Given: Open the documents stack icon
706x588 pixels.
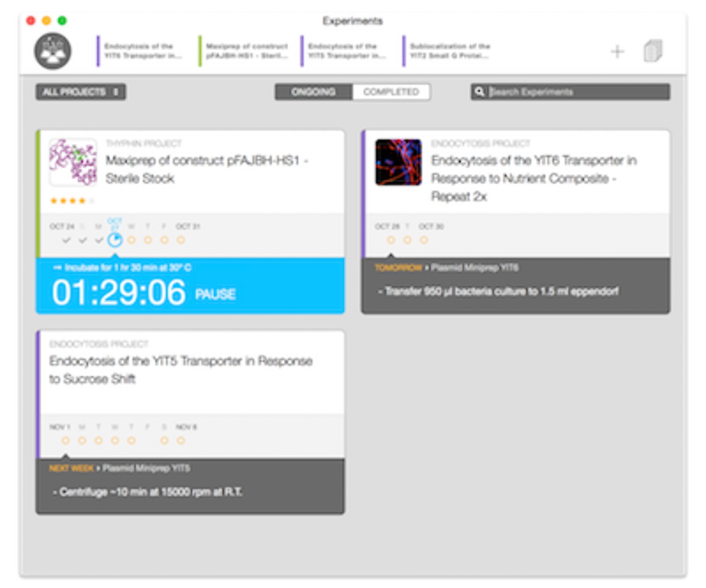Looking at the screenshot, I should coord(653,51).
